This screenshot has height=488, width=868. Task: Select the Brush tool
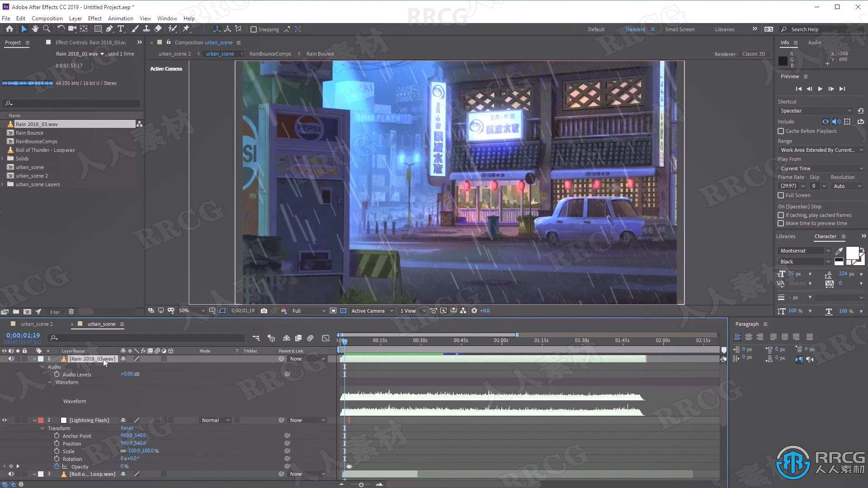point(135,29)
